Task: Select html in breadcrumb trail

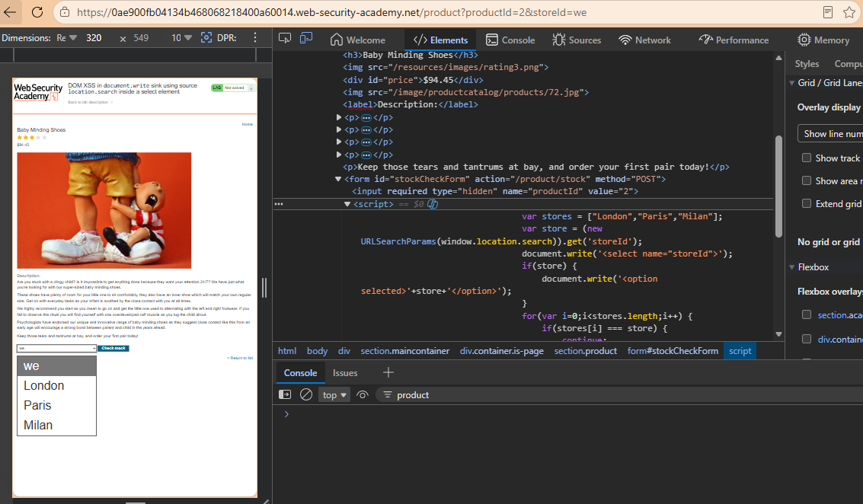Action: tap(286, 351)
